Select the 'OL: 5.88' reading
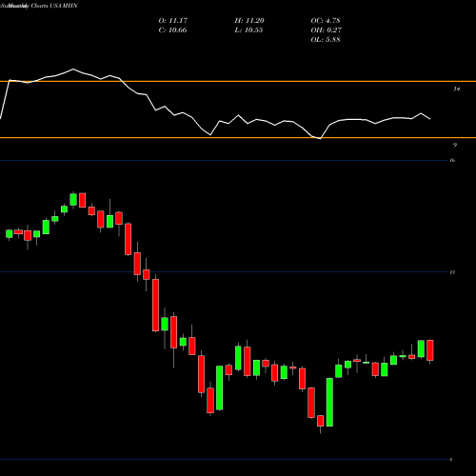 326,40
